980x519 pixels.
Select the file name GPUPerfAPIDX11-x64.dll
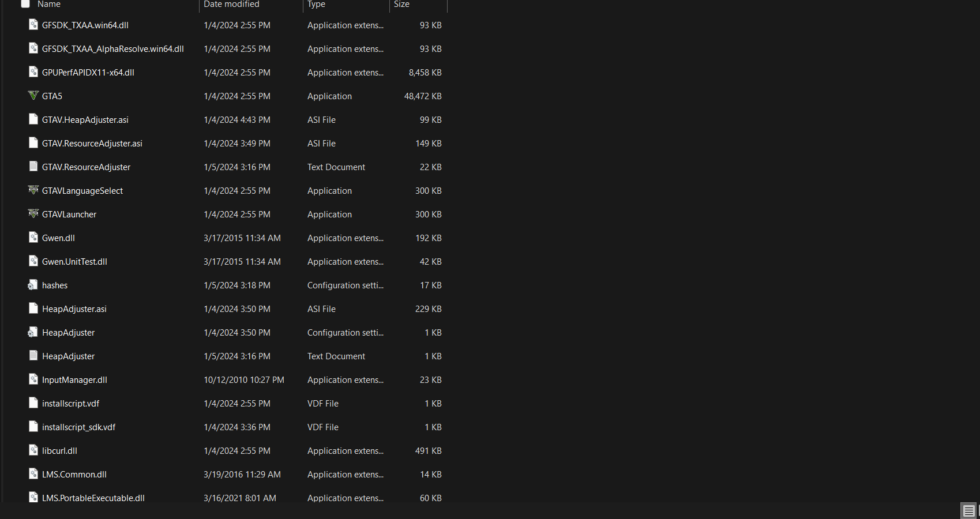pos(88,73)
